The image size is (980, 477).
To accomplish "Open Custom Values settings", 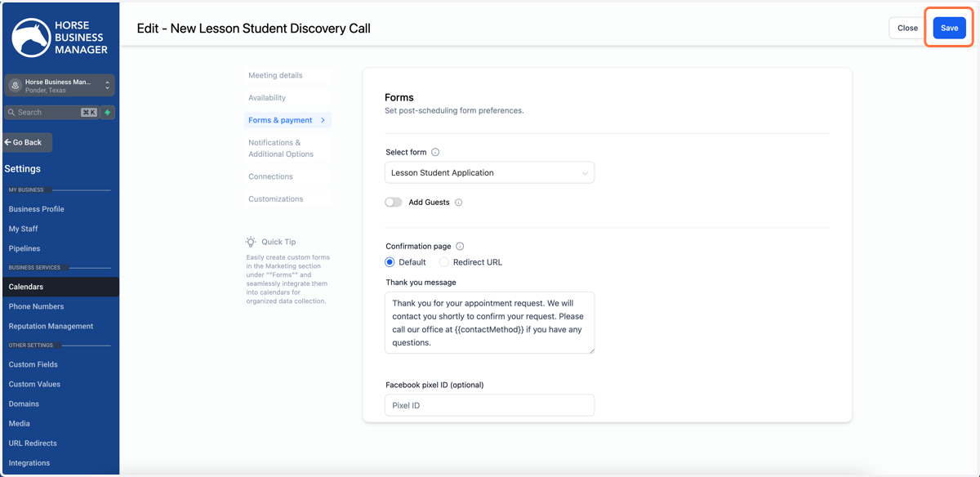I will pos(34,384).
